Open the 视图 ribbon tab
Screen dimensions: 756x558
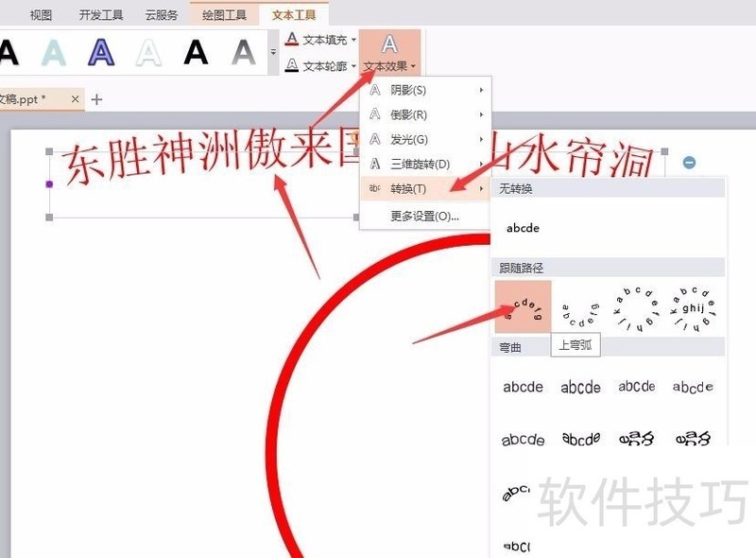[x=41, y=15]
